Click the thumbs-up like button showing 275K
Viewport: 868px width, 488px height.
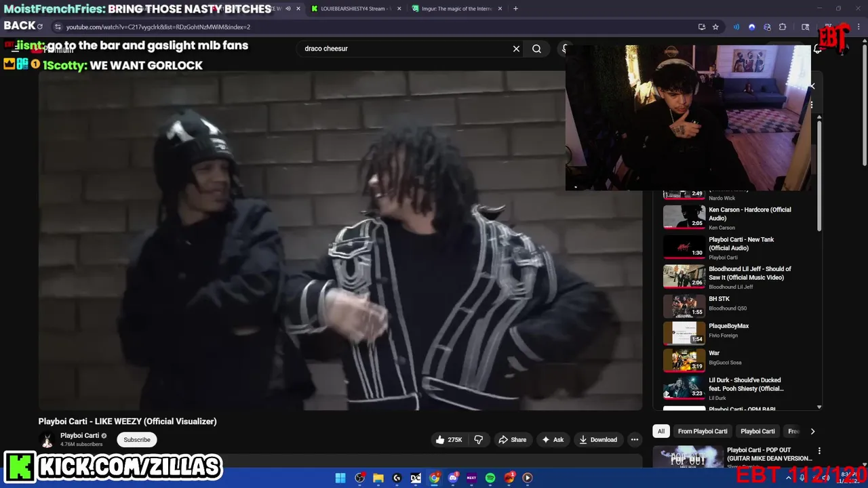coord(449,440)
